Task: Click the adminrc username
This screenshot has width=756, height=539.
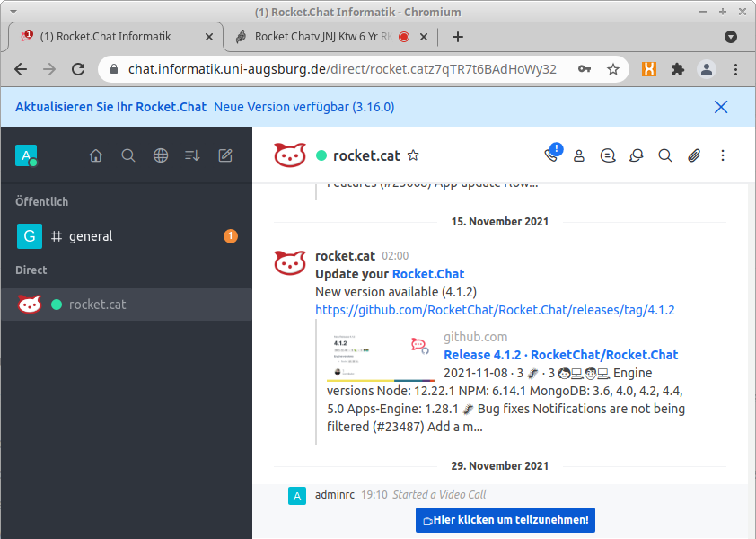Action: pos(335,495)
